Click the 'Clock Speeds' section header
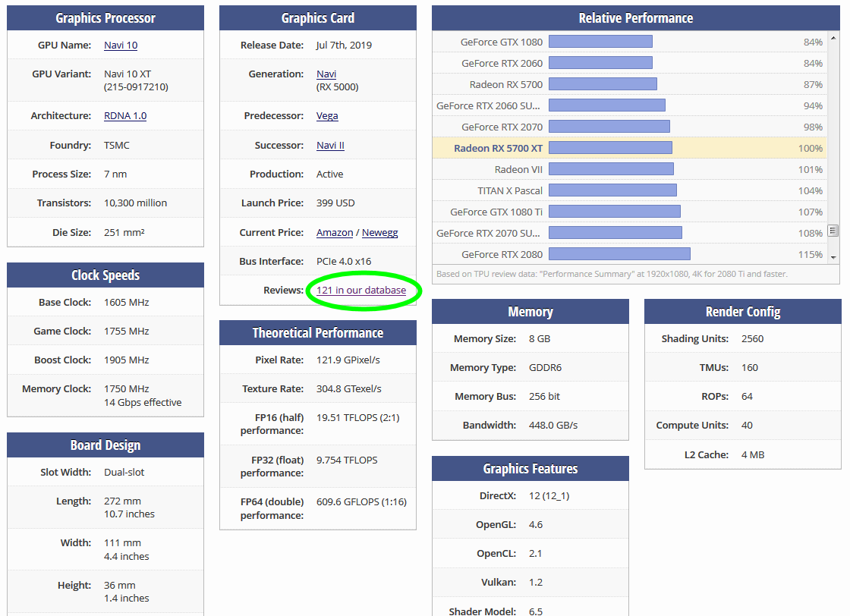Screen dimensions: 850x616 click(105, 275)
